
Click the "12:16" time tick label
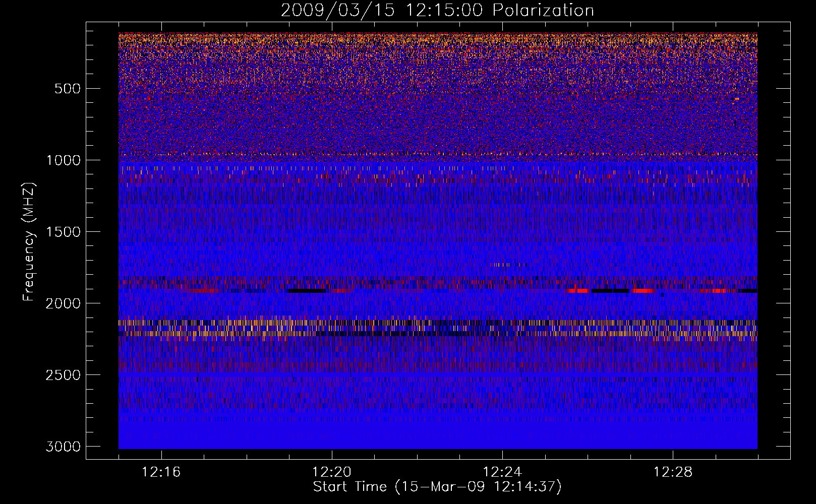pyautogui.click(x=161, y=472)
